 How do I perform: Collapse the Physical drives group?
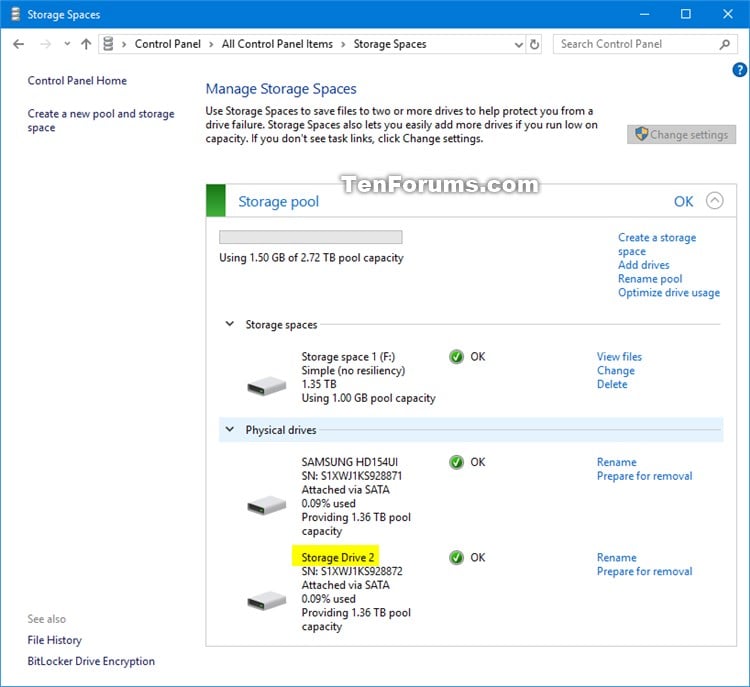coord(230,429)
